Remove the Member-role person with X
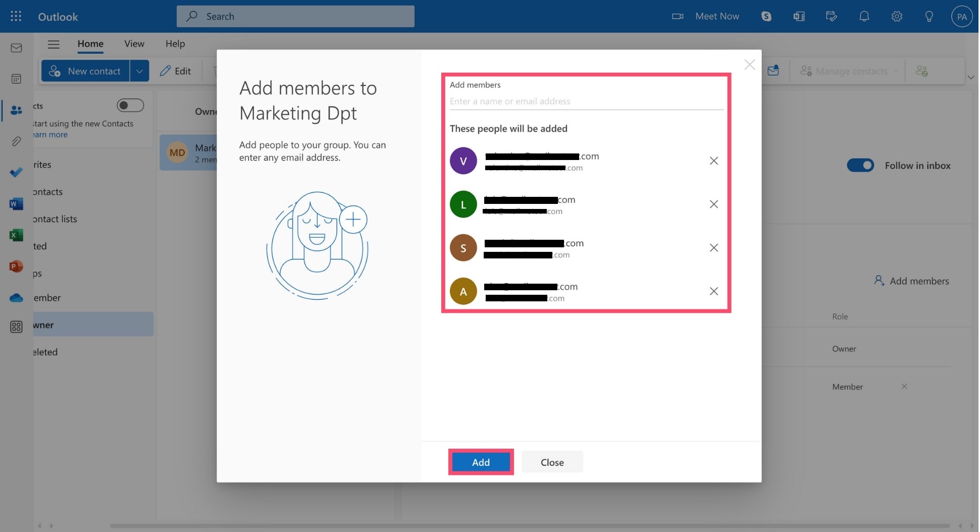980x532 pixels. point(905,387)
